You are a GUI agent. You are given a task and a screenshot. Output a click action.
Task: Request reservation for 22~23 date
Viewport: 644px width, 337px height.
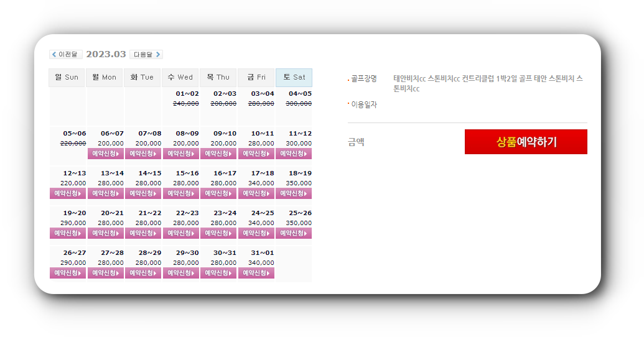coord(180,233)
